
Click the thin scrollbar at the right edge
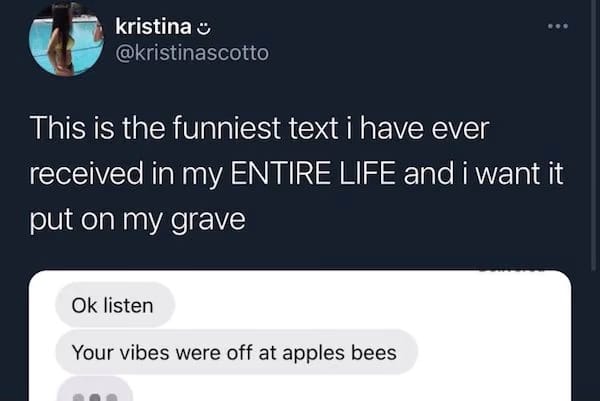click(x=593, y=134)
